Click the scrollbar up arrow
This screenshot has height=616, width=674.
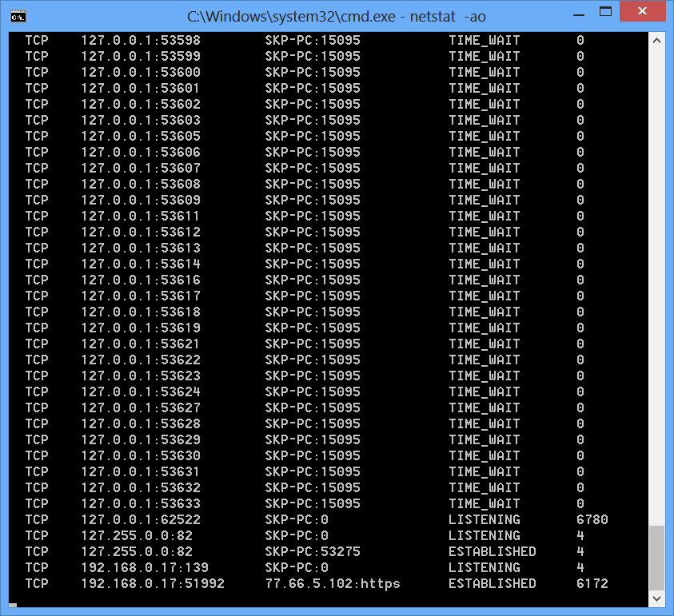(x=656, y=40)
